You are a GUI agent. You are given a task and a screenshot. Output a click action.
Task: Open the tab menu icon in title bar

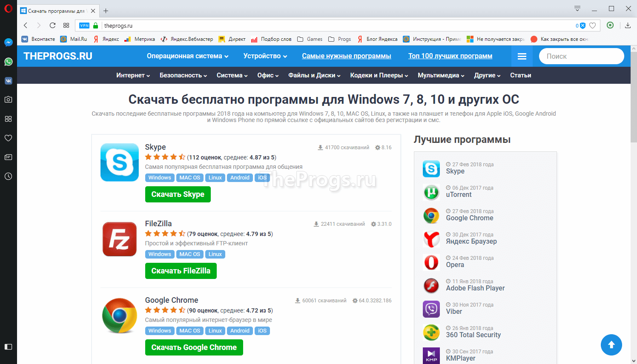pyautogui.click(x=577, y=9)
